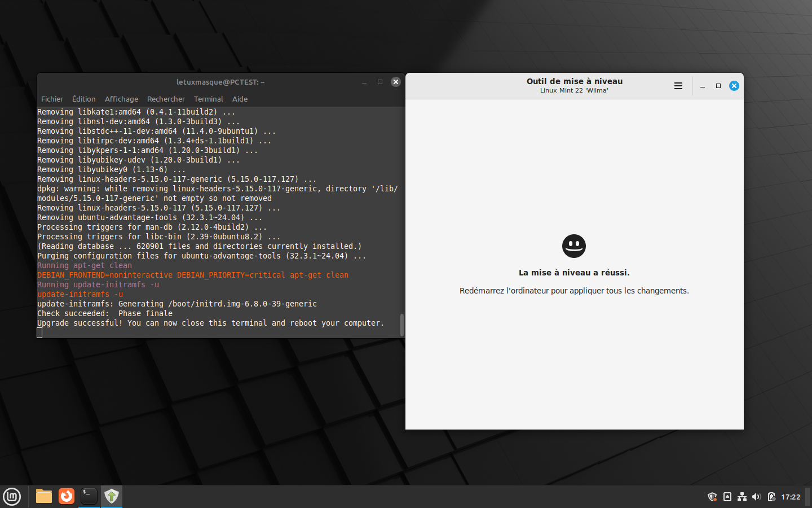Click the terminal cursor prompt line

click(39, 332)
